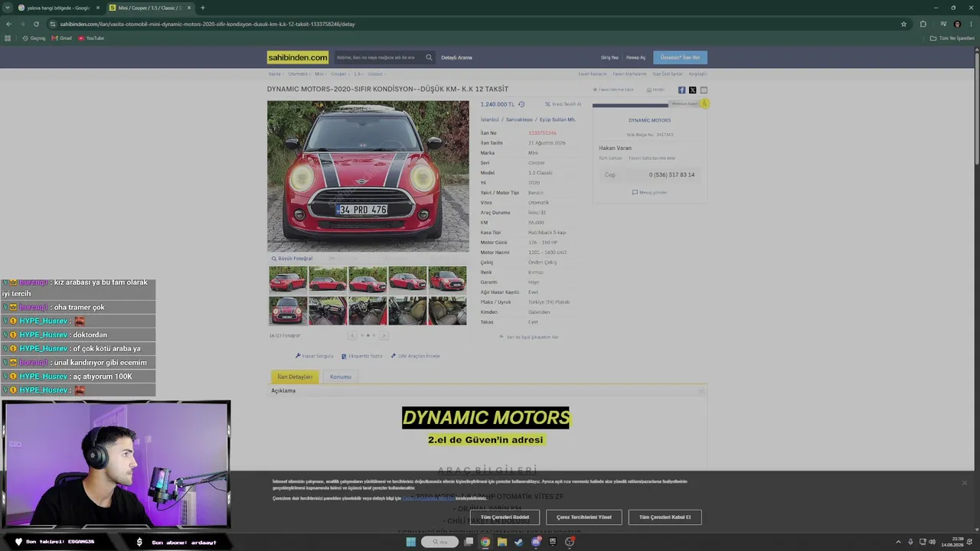Click the Büyük Fotoğraf link

click(292, 259)
